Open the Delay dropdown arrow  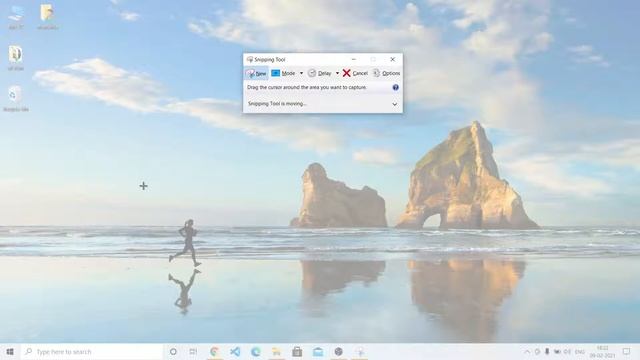pyautogui.click(x=338, y=73)
